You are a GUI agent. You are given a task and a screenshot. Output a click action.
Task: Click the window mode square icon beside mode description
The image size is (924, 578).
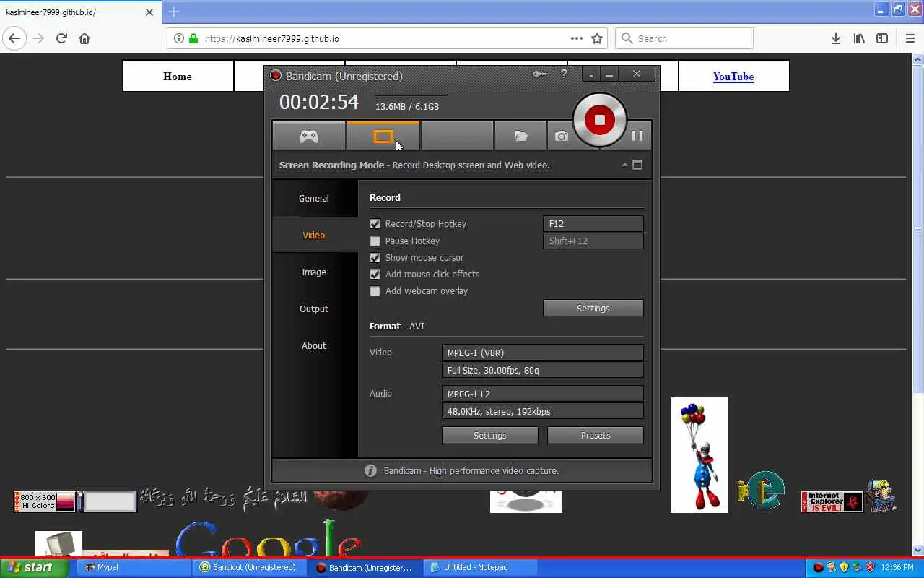click(x=637, y=165)
